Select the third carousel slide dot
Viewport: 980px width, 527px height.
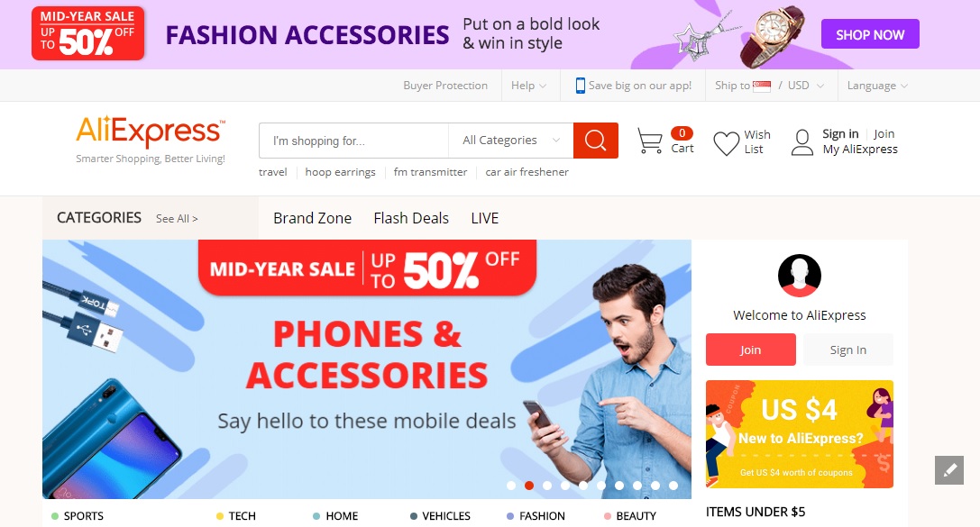(x=547, y=486)
